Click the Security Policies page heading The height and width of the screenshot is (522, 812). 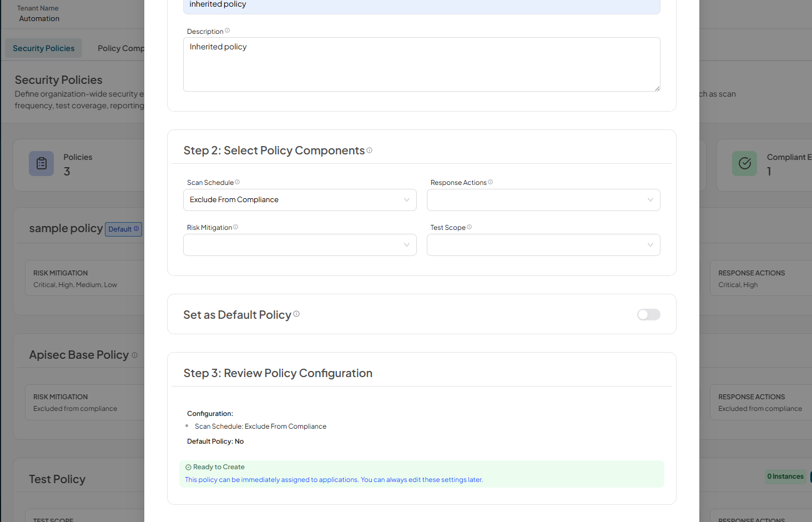pyautogui.click(x=59, y=80)
